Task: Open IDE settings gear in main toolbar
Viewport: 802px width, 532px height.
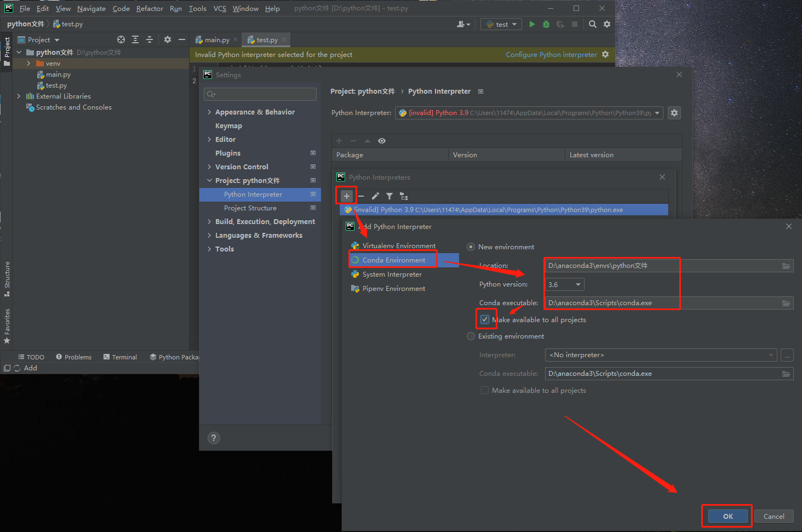Action: coord(607,24)
